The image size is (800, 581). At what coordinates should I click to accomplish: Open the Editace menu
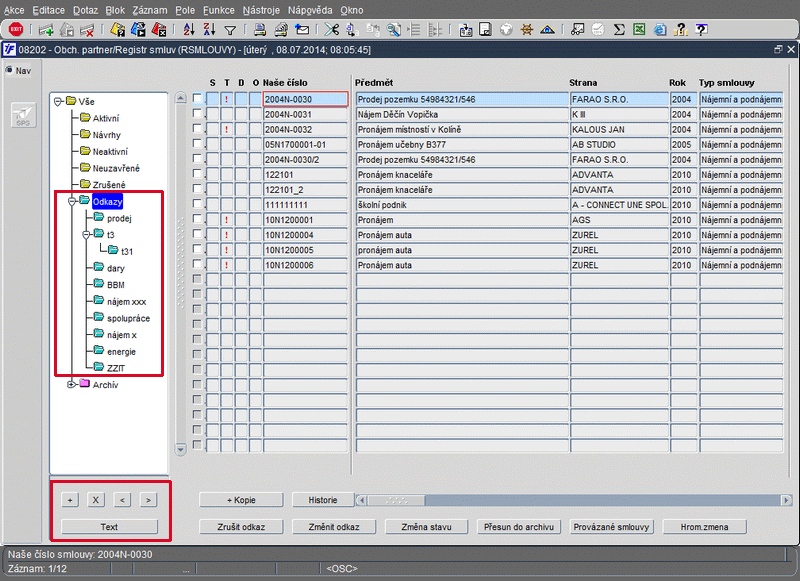click(48, 10)
